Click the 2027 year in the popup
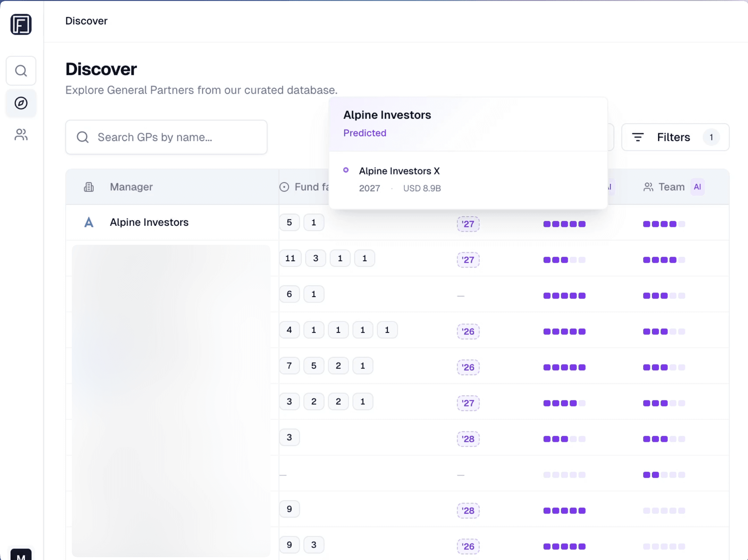Viewport: 748px width, 560px height. click(x=369, y=188)
